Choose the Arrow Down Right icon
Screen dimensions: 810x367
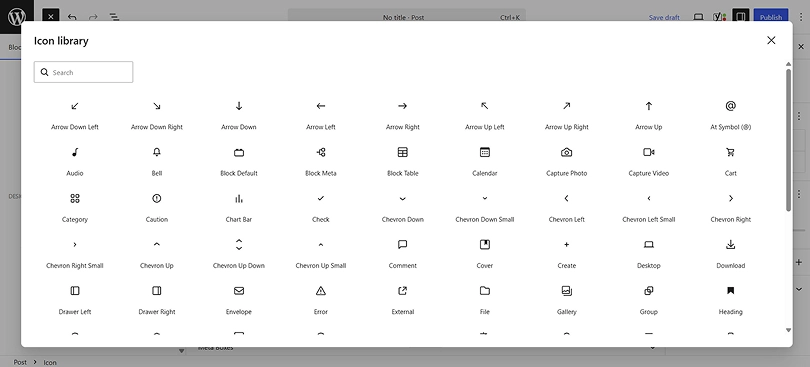pos(157,106)
